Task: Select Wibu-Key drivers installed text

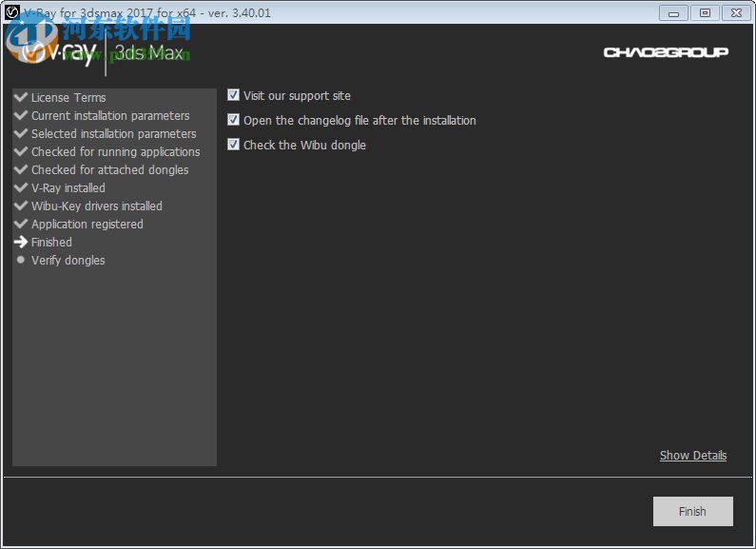Action: click(97, 206)
